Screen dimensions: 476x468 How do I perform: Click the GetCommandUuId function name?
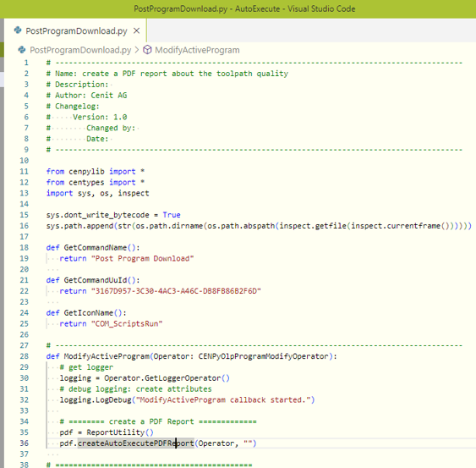coord(96,280)
